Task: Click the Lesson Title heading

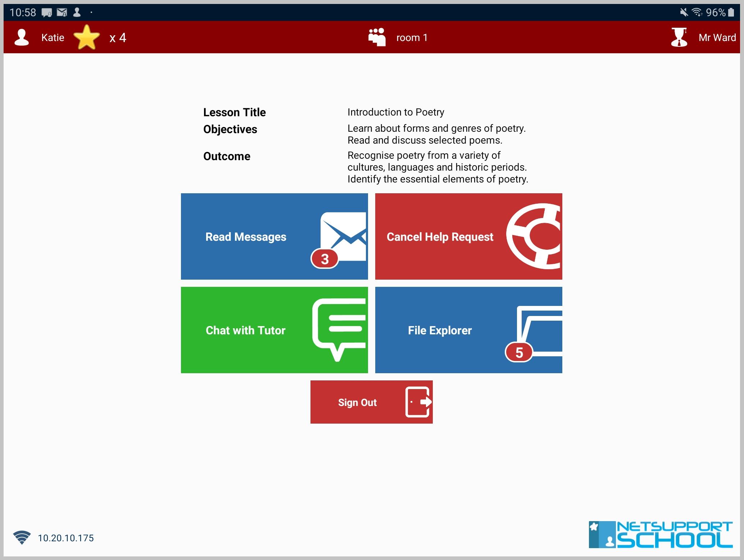Action: tap(235, 112)
